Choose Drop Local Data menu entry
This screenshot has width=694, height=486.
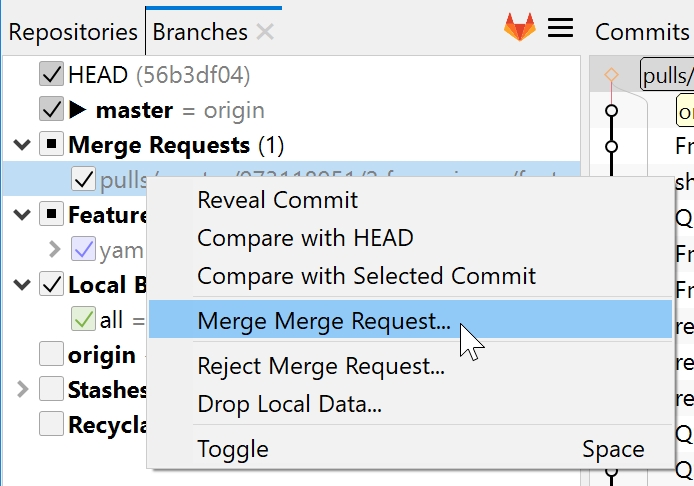coord(290,404)
